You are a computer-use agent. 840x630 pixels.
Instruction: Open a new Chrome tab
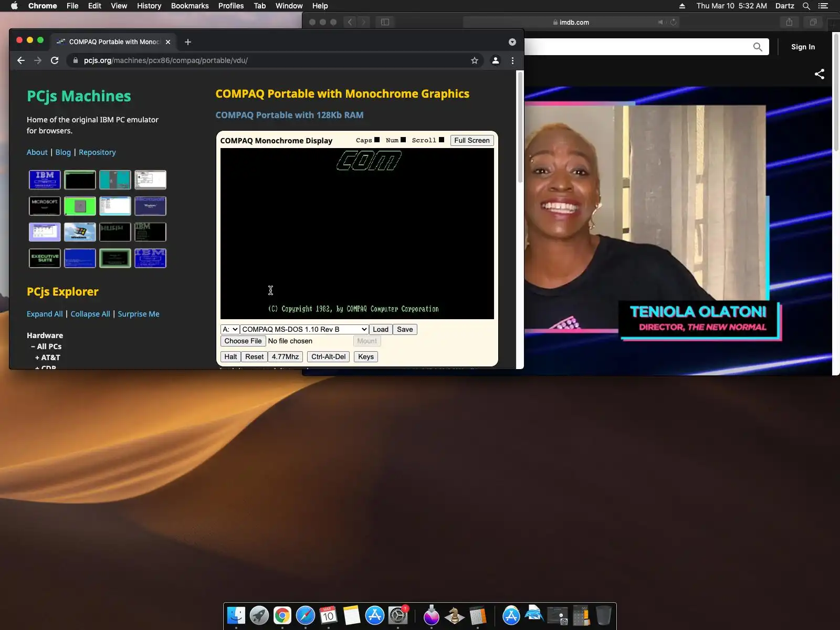point(188,42)
